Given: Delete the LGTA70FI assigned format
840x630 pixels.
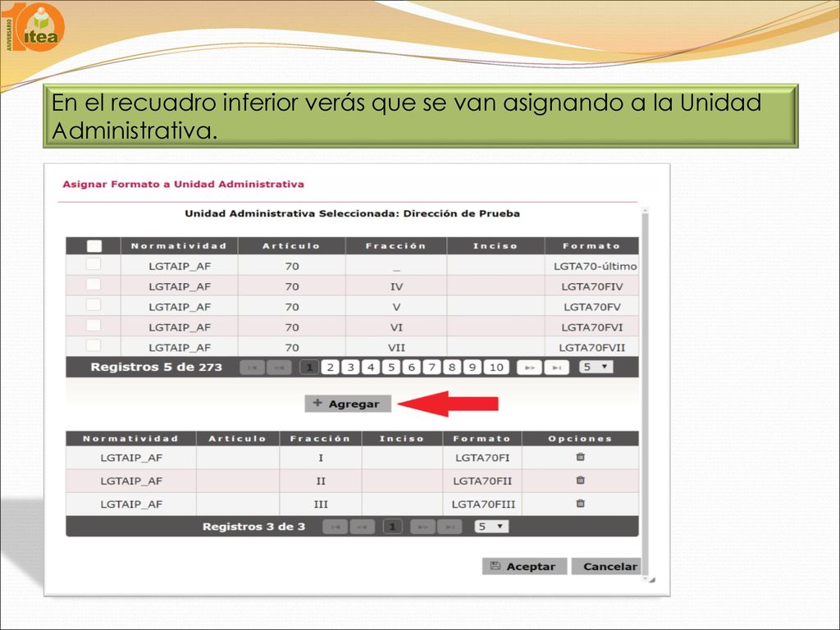Looking at the screenshot, I should [x=580, y=457].
